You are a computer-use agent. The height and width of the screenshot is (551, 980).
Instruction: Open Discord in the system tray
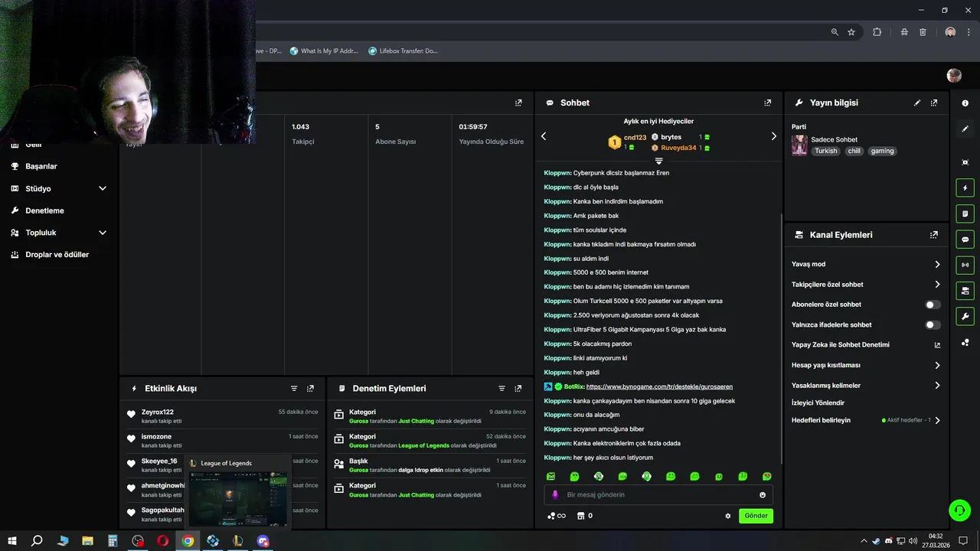point(888,541)
